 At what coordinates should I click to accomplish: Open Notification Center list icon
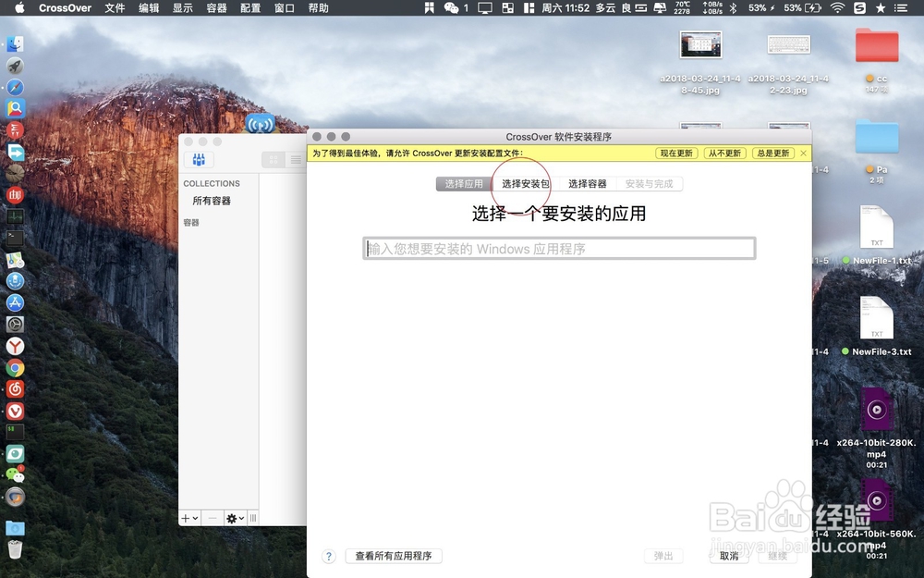(x=901, y=7)
